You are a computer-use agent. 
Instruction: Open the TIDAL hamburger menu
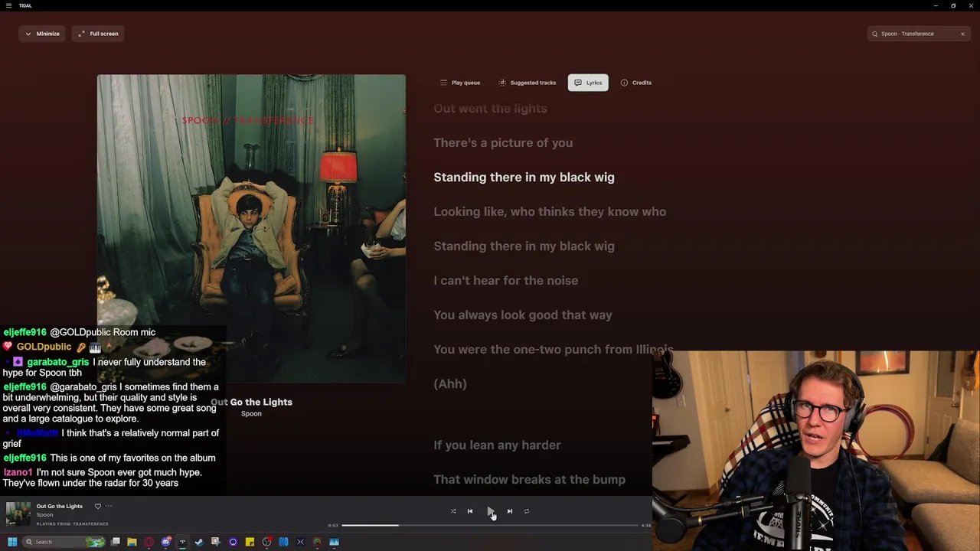click(9, 5)
